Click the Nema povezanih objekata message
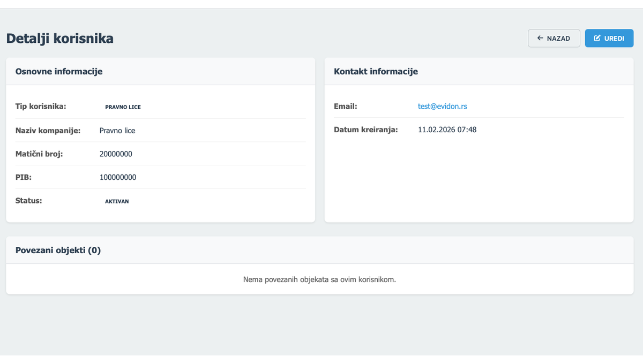Image resolution: width=643 pixels, height=364 pixels. point(319,279)
